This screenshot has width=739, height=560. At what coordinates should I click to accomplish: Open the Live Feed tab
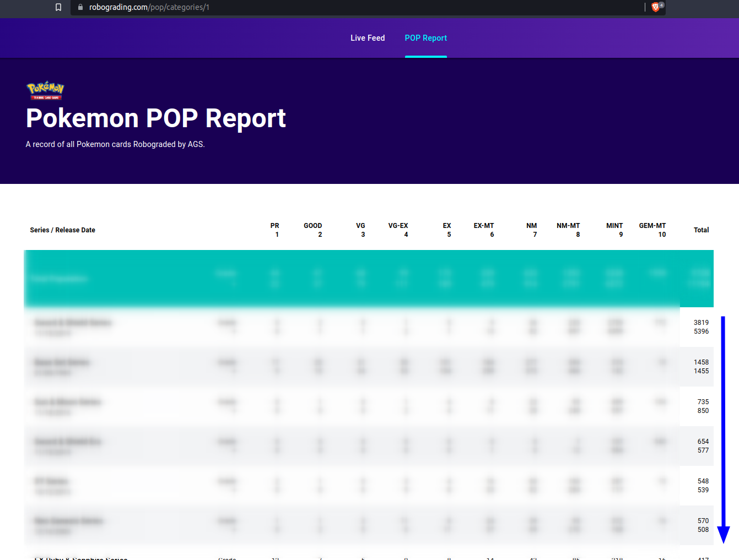368,38
